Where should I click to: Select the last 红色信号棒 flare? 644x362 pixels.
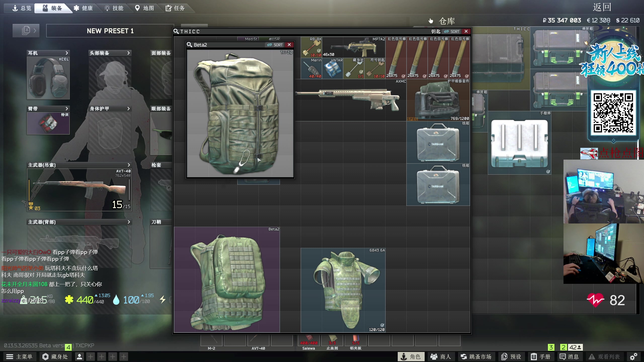point(460,58)
